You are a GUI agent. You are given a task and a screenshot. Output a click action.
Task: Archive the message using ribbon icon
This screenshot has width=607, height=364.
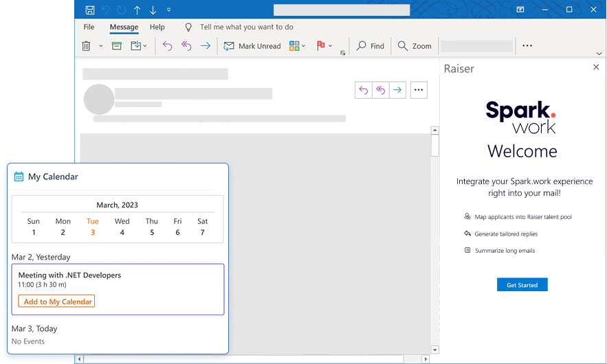click(117, 46)
